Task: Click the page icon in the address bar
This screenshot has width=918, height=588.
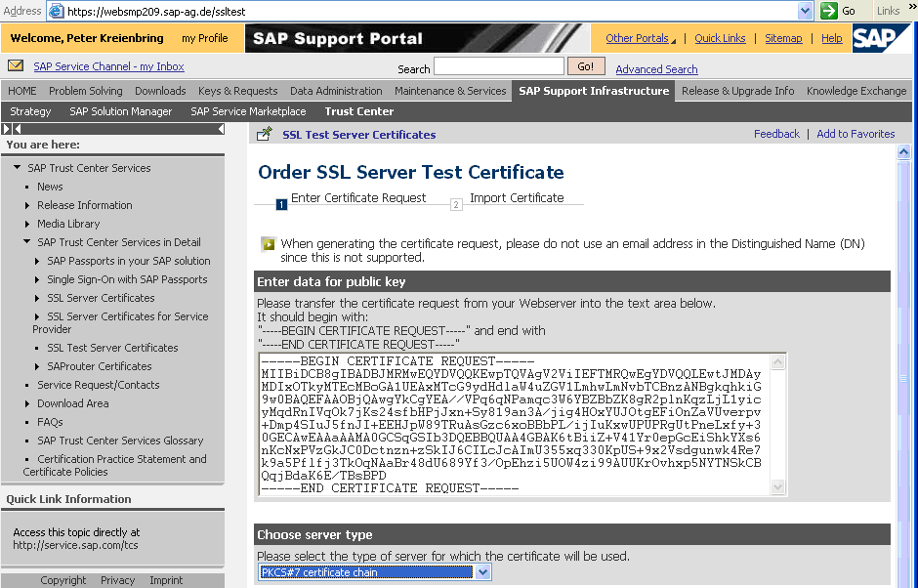Action: pos(57,11)
